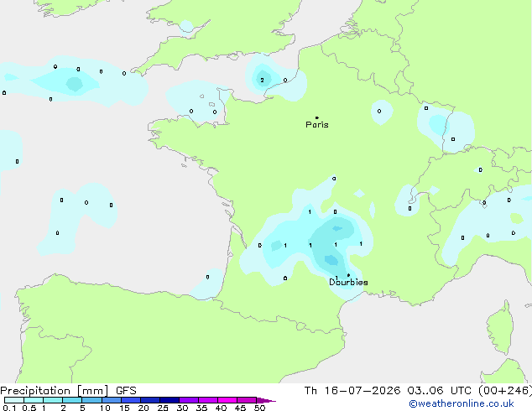The width and height of the screenshot is (532, 411).
Task: Click the 'Precipitation [mm]' title text
Action: click(x=55, y=391)
